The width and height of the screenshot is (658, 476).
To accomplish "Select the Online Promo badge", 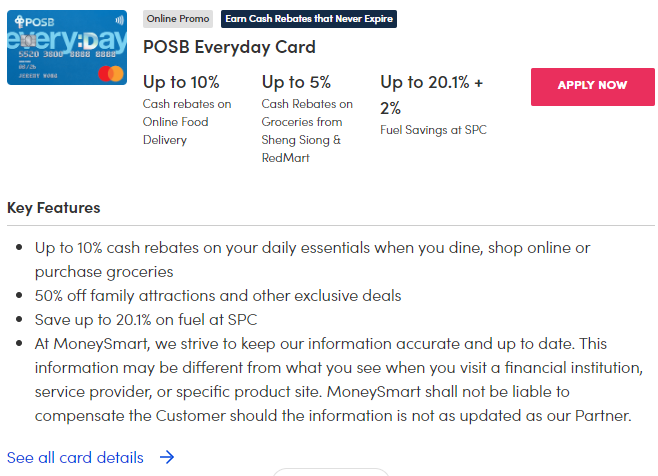I will pyautogui.click(x=179, y=19).
